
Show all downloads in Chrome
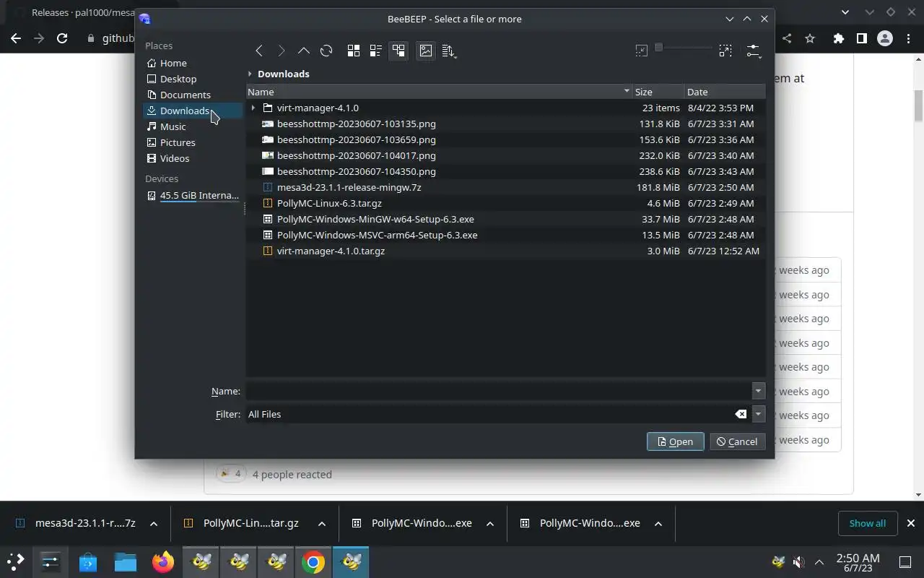point(867,523)
